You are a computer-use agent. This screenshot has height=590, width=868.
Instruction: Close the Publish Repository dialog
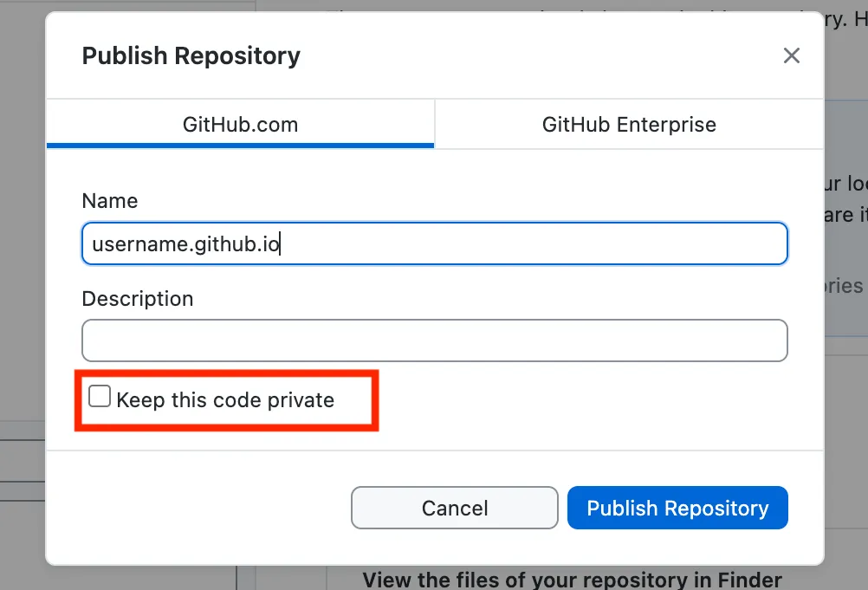point(791,55)
